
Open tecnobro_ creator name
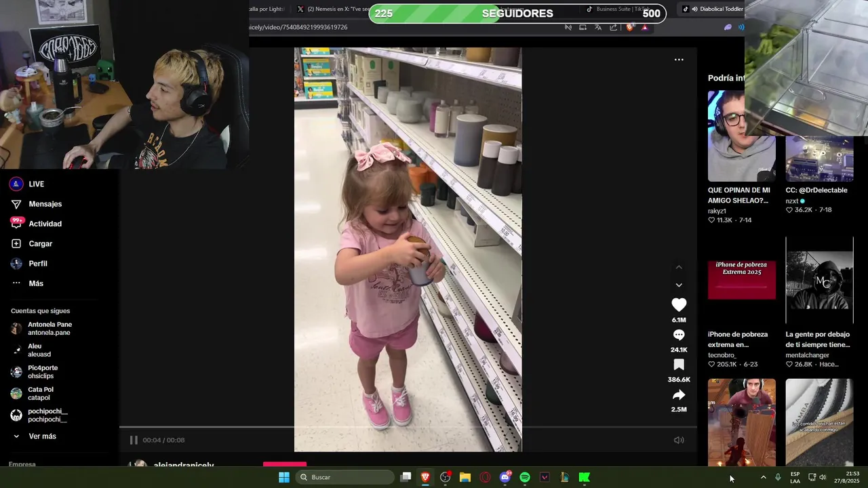[722, 355]
